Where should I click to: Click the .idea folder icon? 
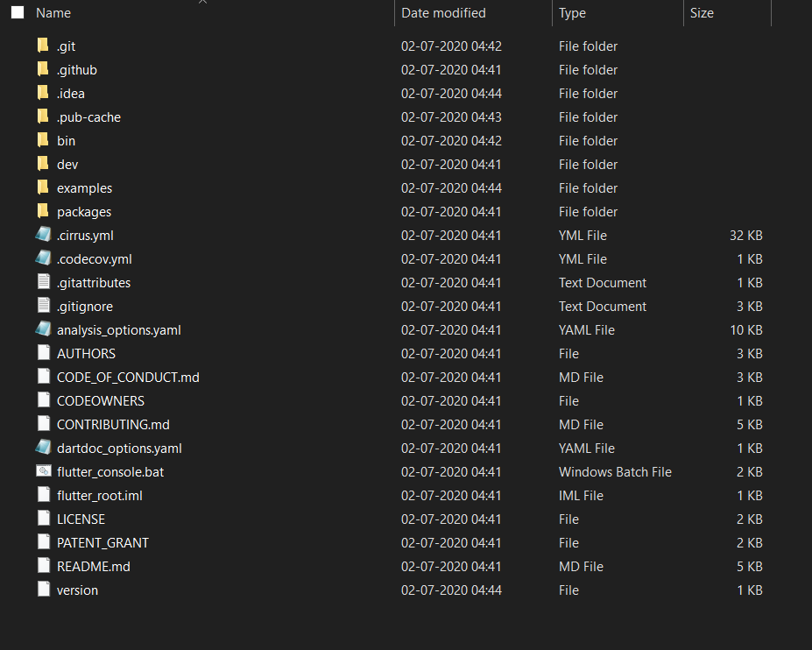pos(44,93)
